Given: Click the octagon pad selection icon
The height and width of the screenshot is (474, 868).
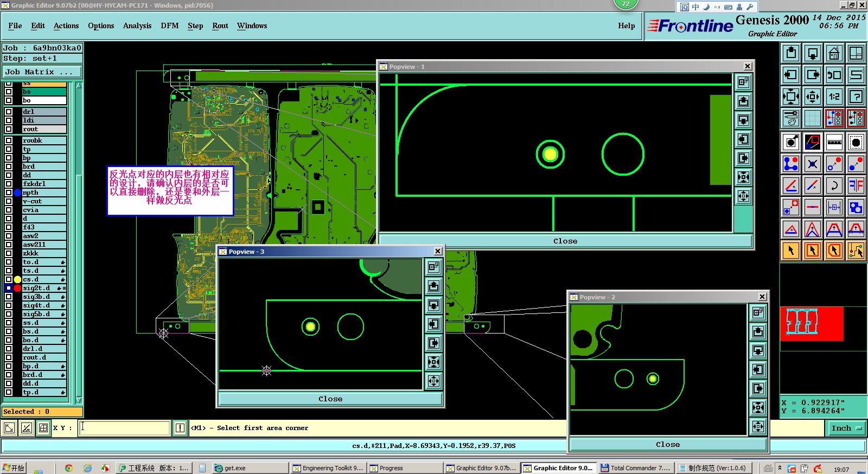Looking at the screenshot, I should (x=856, y=143).
